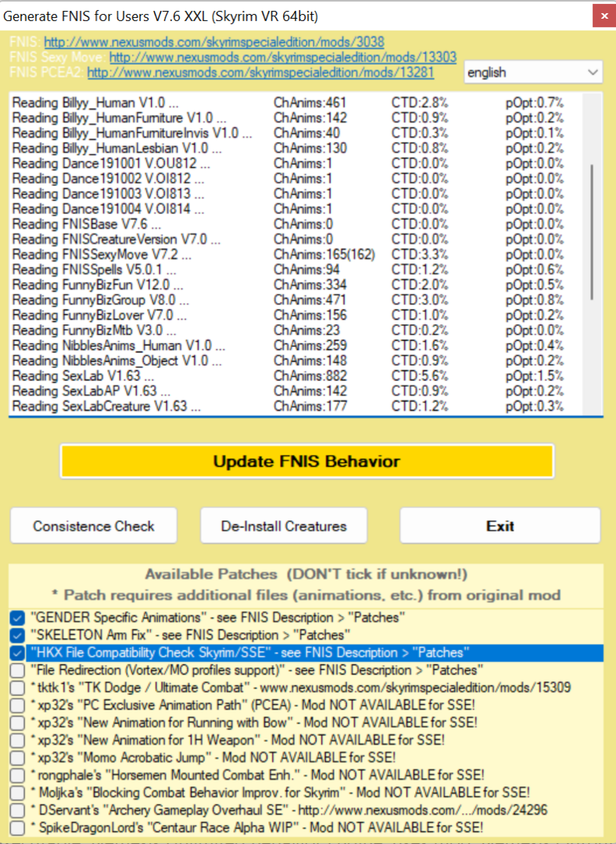The height and width of the screenshot is (844, 616).
Task: Enable Centaur Race Alpha WIP patch
Action: tap(17, 828)
